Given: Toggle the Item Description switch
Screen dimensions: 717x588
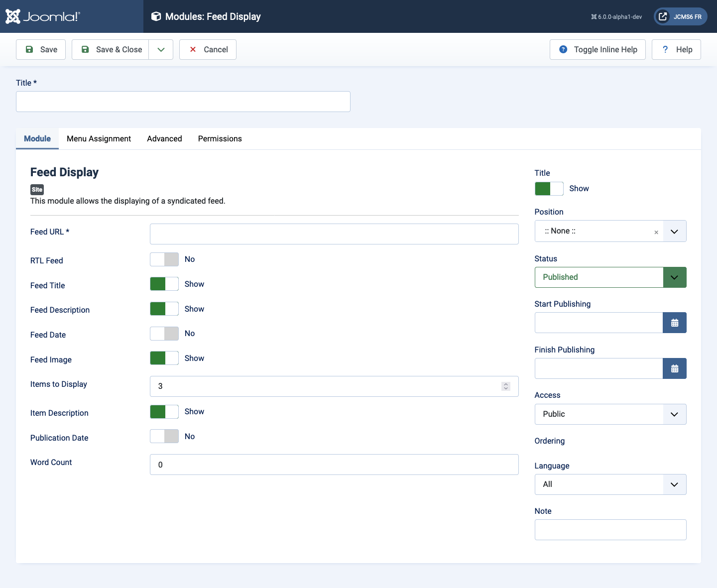Looking at the screenshot, I should click(x=164, y=412).
